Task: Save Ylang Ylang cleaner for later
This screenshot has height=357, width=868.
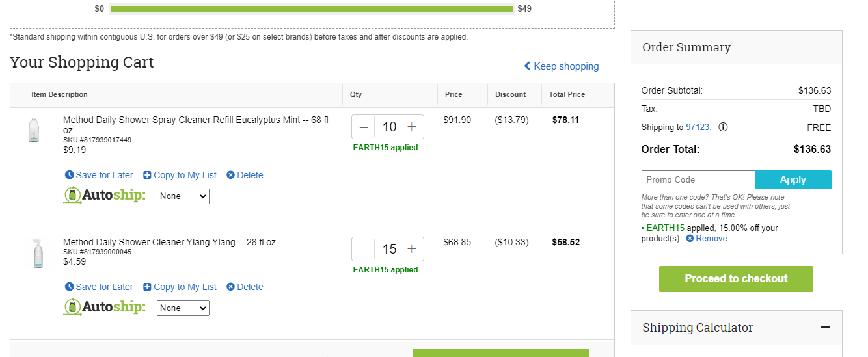Action: click(x=99, y=287)
